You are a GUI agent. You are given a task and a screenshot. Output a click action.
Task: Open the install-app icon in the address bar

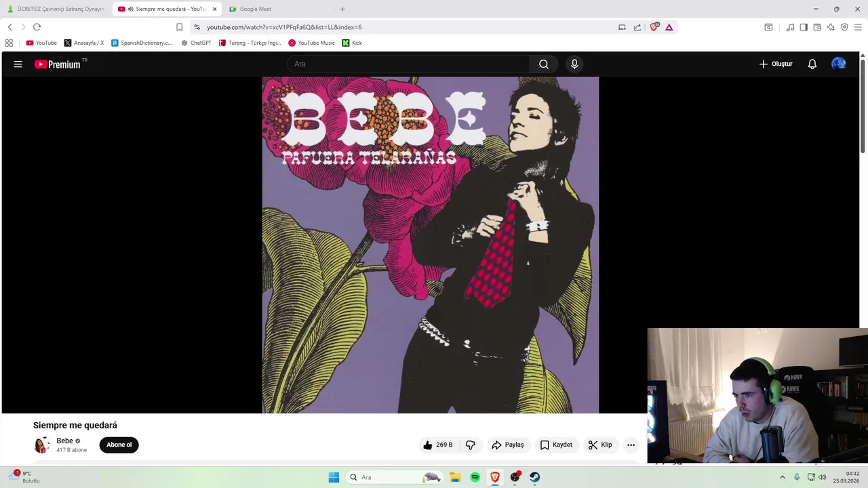point(622,27)
